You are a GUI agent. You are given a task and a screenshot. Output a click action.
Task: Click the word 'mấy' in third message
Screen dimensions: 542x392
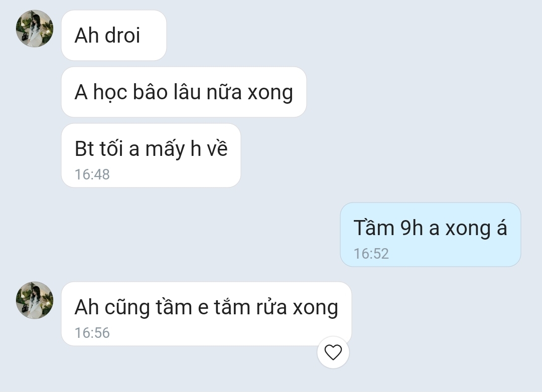tap(165, 149)
